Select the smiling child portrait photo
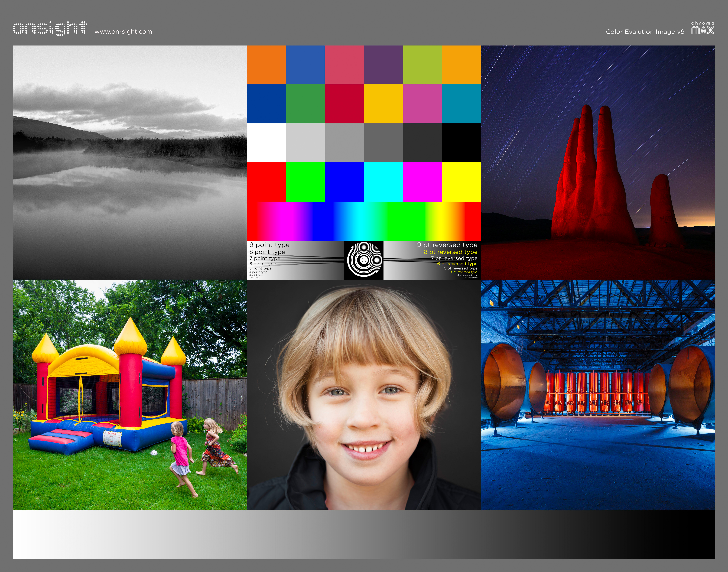The height and width of the screenshot is (572, 728). point(364,395)
